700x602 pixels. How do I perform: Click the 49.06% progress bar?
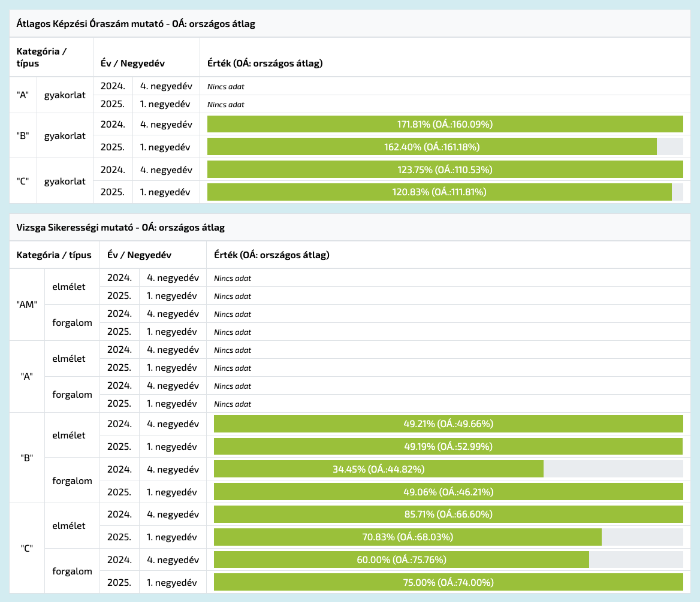448,492
